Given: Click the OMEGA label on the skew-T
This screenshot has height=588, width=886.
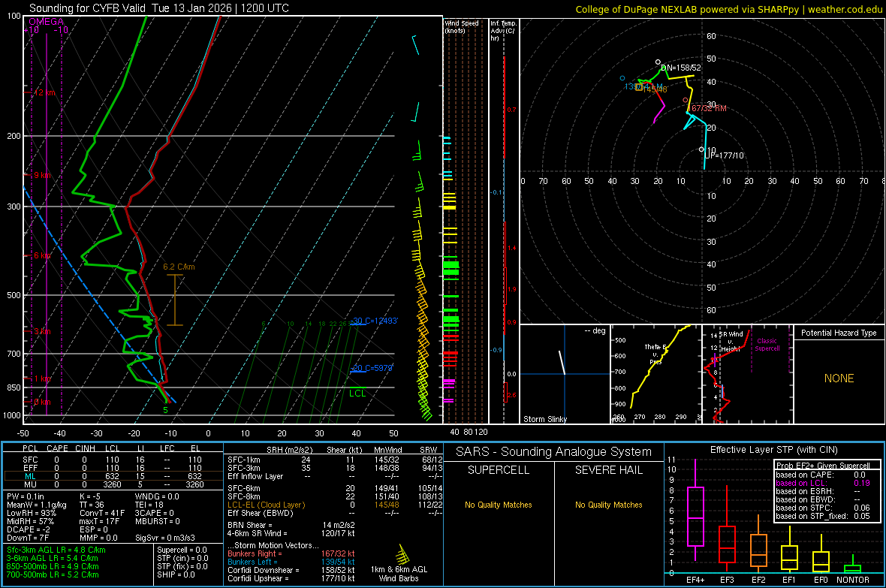Looking at the screenshot, I should (47, 22).
